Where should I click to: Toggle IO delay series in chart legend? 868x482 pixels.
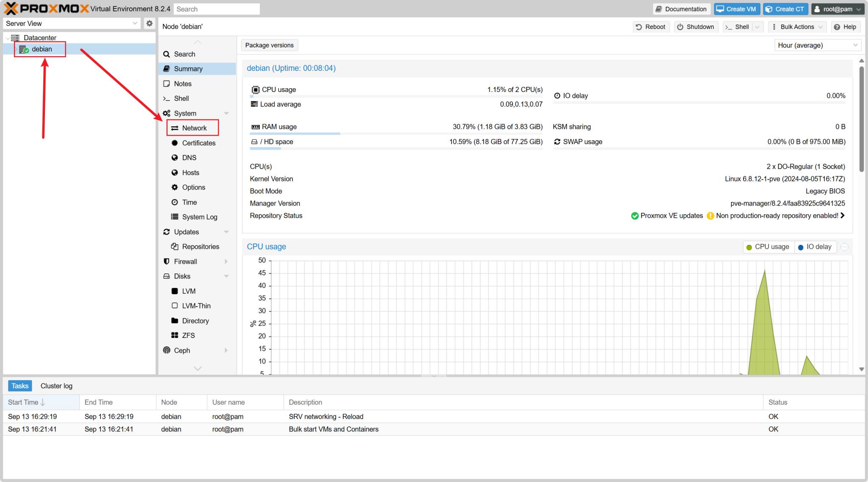[x=815, y=247]
